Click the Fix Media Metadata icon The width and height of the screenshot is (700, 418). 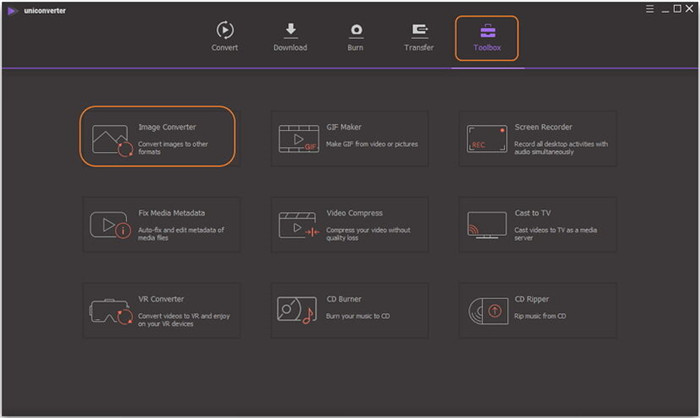(110, 224)
